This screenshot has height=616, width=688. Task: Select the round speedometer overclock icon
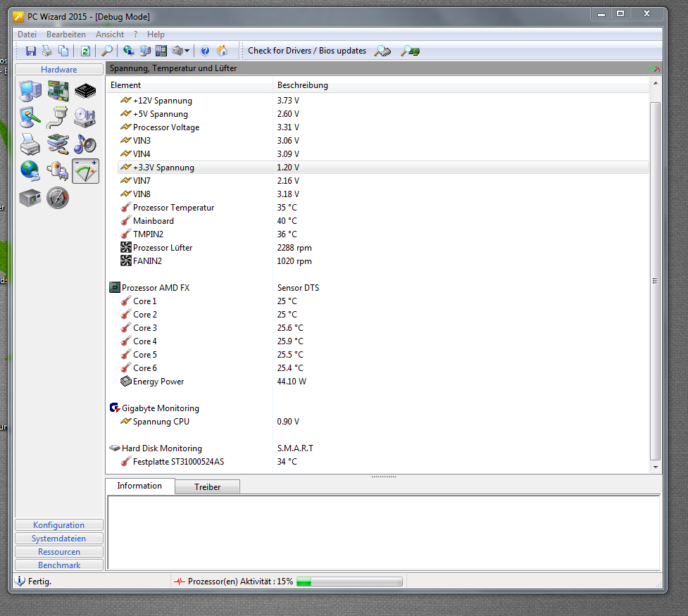point(58,198)
